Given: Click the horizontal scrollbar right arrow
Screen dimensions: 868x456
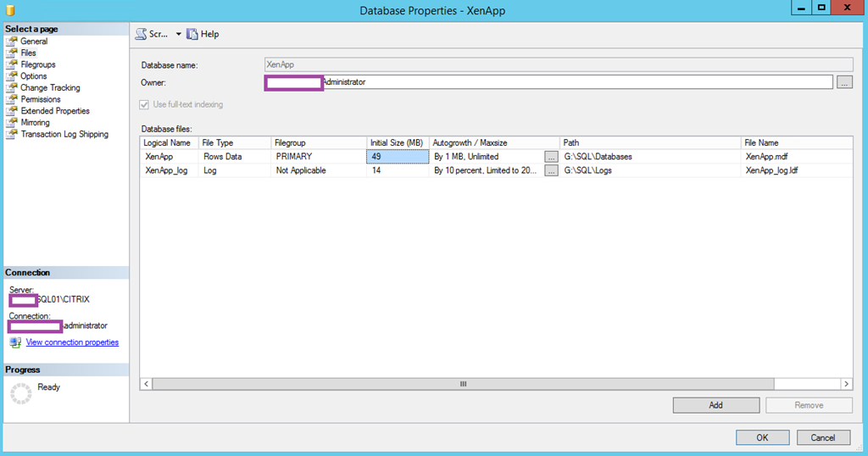Looking at the screenshot, I should pos(847,384).
